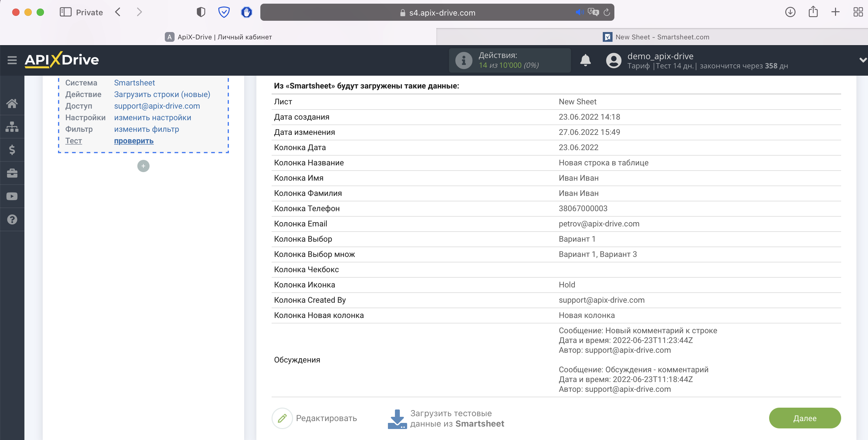Click the 38067000003 phone value
The height and width of the screenshot is (440, 868).
583,208
